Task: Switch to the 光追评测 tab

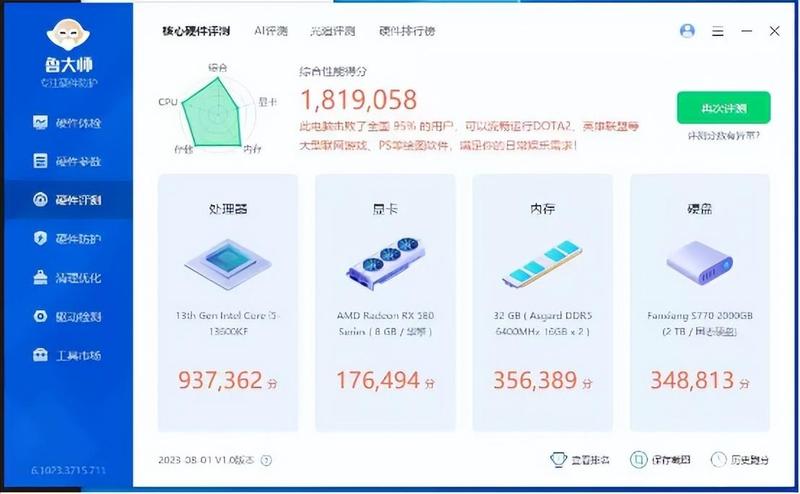Action: (x=333, y=31)
